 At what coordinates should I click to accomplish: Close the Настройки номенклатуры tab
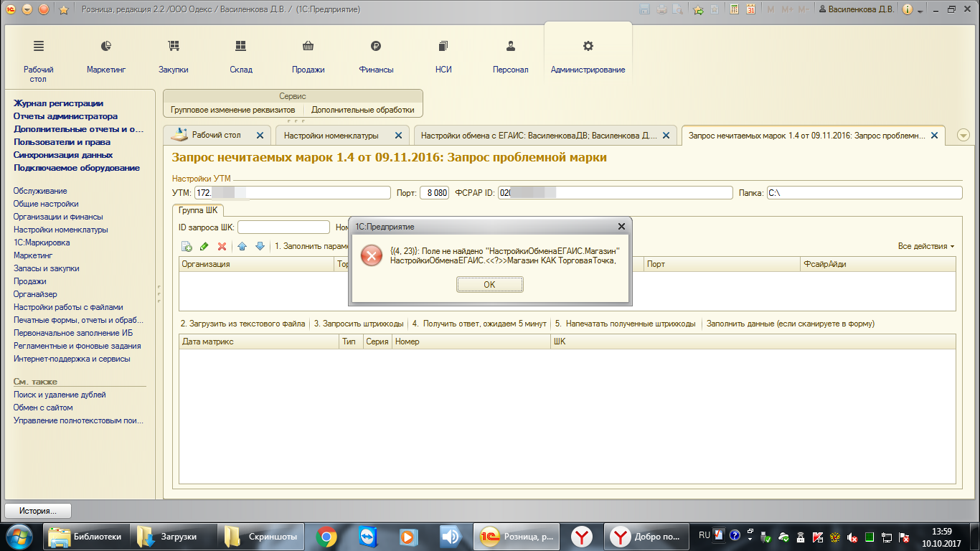coord(397,135)
